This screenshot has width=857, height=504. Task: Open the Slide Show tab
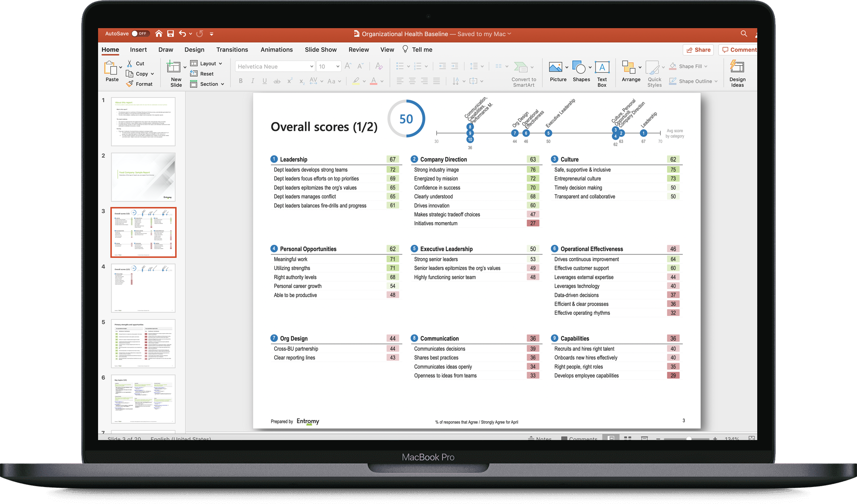pyautogui.click(x=321, y=49)
